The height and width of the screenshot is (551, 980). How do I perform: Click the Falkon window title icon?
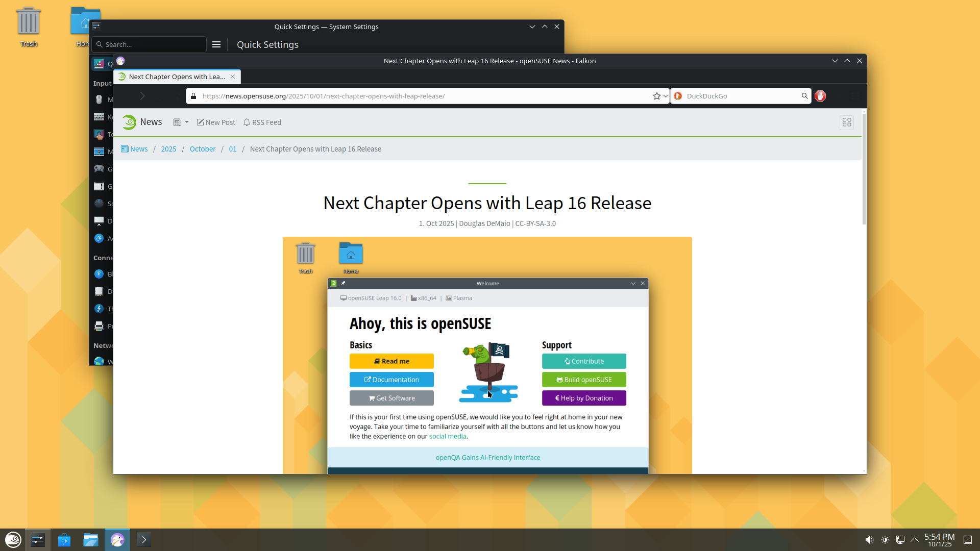point(120,61)
